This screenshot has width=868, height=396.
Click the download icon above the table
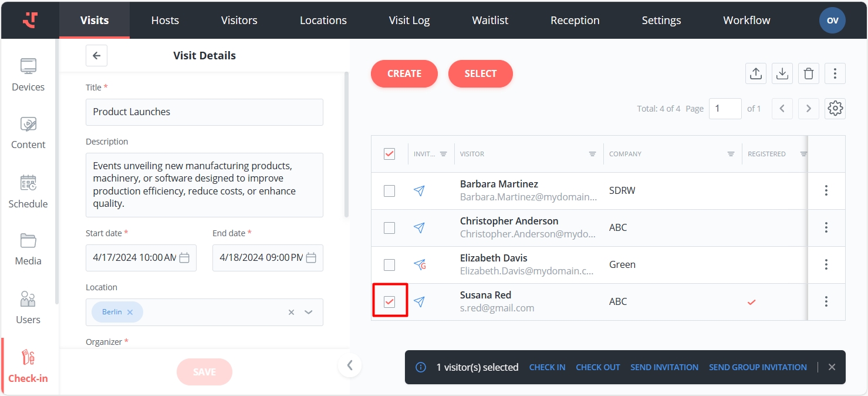point(782,73)
